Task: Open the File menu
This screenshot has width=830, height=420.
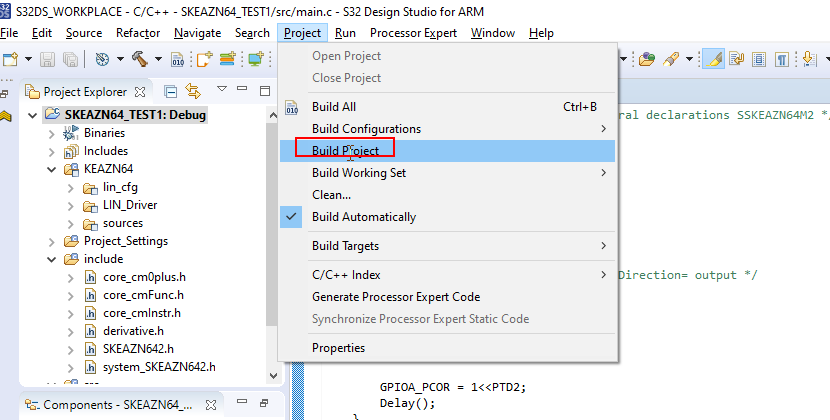Action: tap(9, 33)
